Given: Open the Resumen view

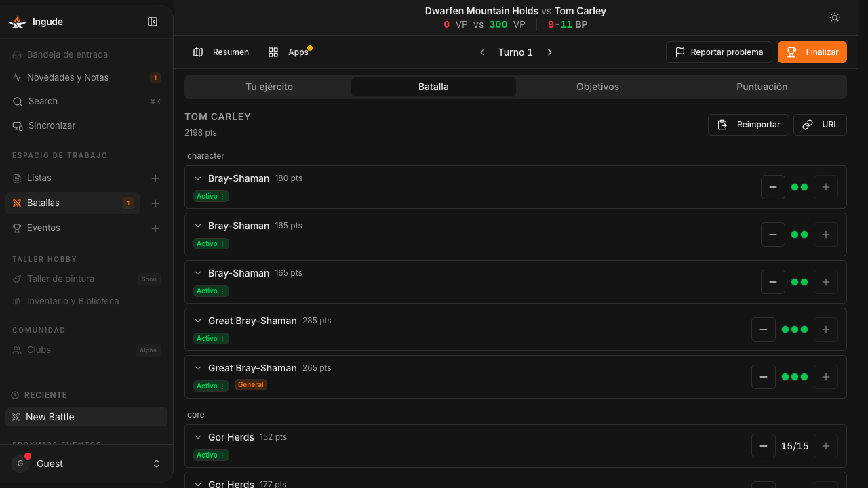Looking at the screenshot, I should click(x=221, y=52).
